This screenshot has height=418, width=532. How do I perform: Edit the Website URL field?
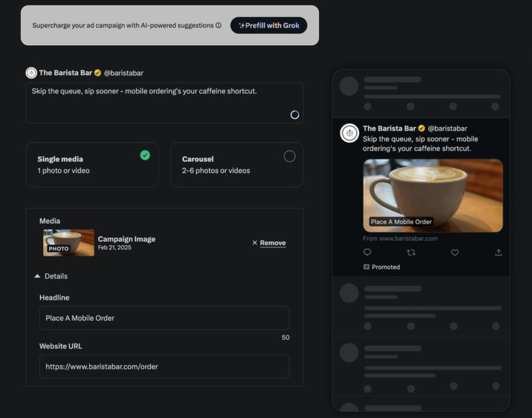point(165,367)
